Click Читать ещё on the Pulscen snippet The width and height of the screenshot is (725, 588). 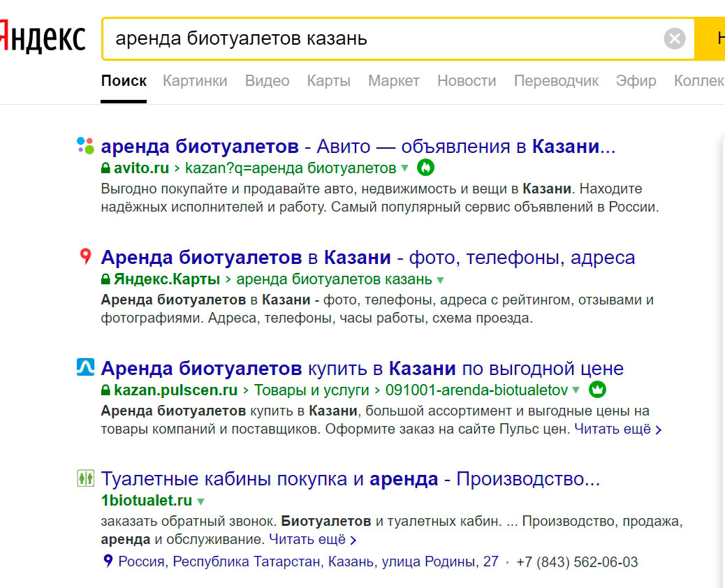[x=617, y=429]
